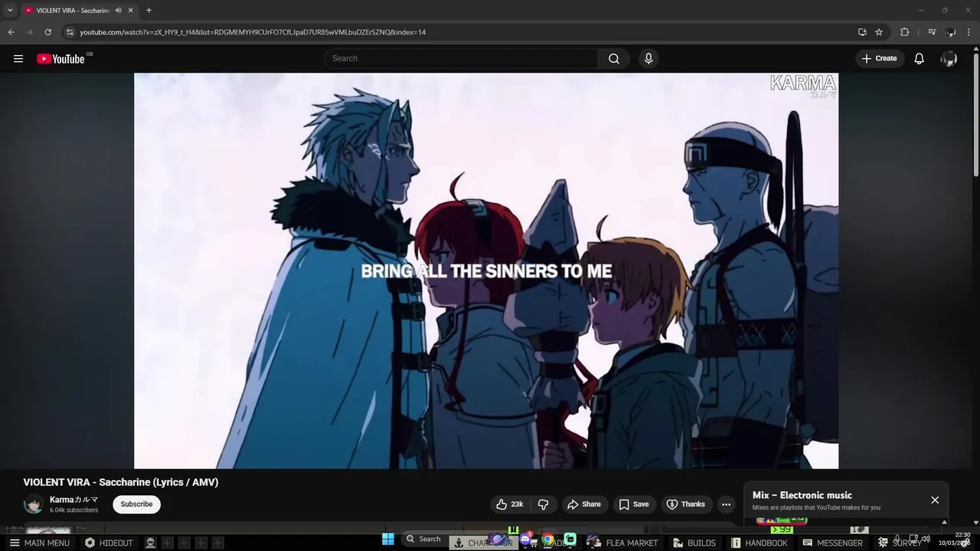This screenshot has width=980, height=551.
Task: Open the Windows Start button
Action: pyautogui.click(x=388, y=539)
